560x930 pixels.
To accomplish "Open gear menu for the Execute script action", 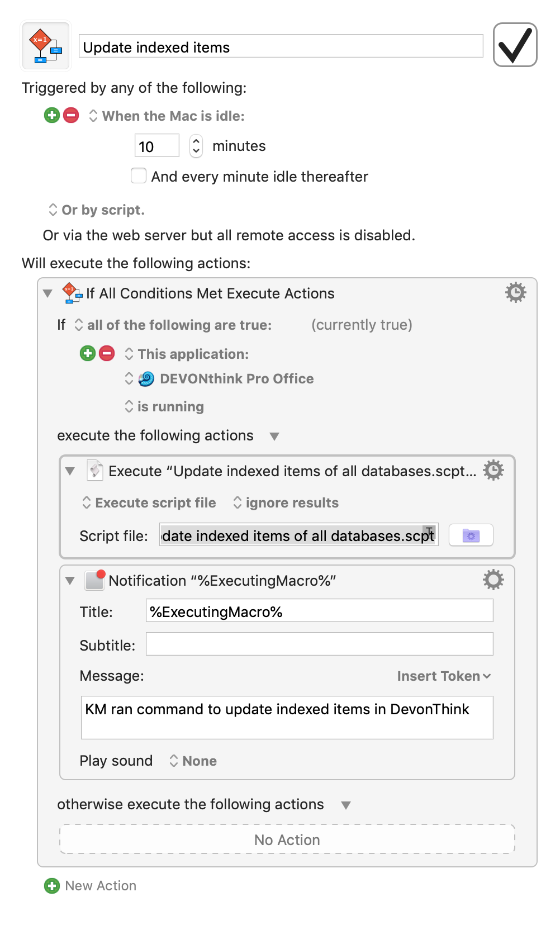I will pos(493,471).
